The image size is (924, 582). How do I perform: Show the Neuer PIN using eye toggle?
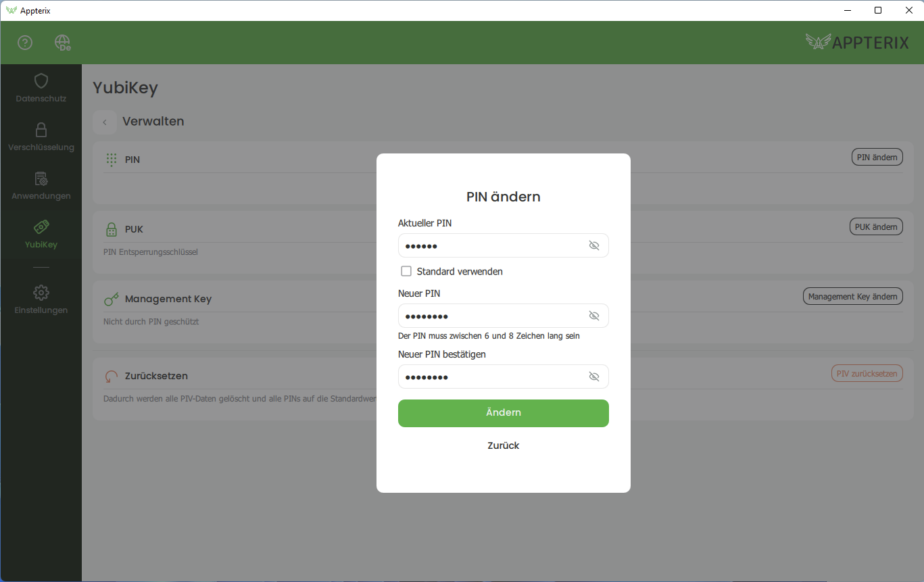[x=594, y=316]
